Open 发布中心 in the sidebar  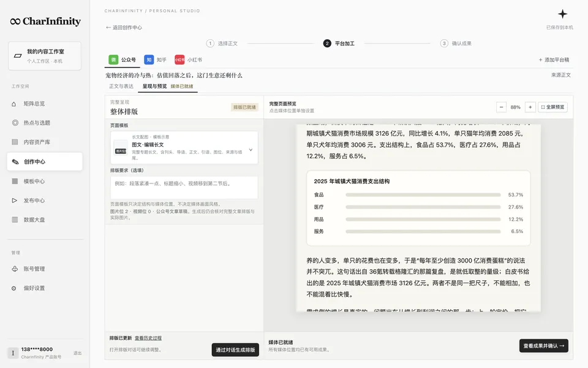[x=45, y=201]
